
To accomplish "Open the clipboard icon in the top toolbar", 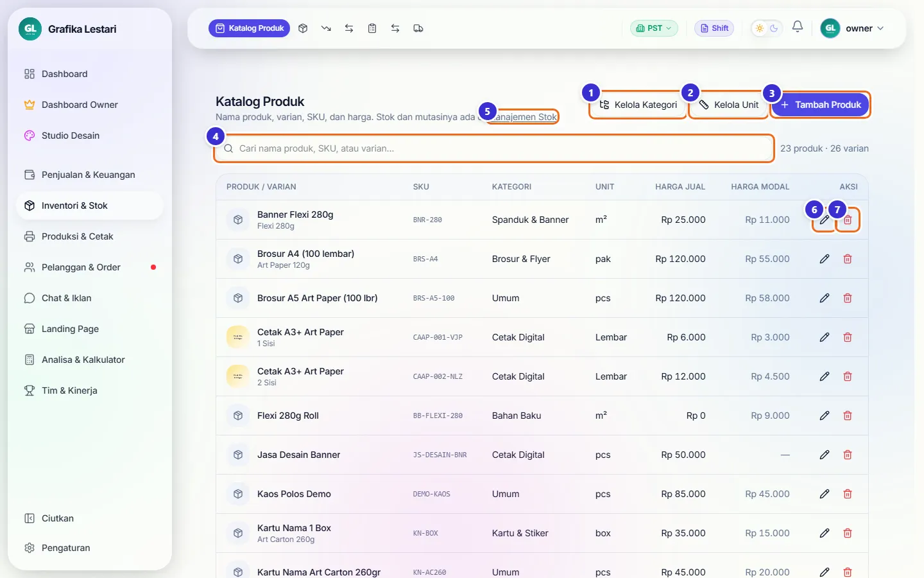I will [x=372, y=28].
